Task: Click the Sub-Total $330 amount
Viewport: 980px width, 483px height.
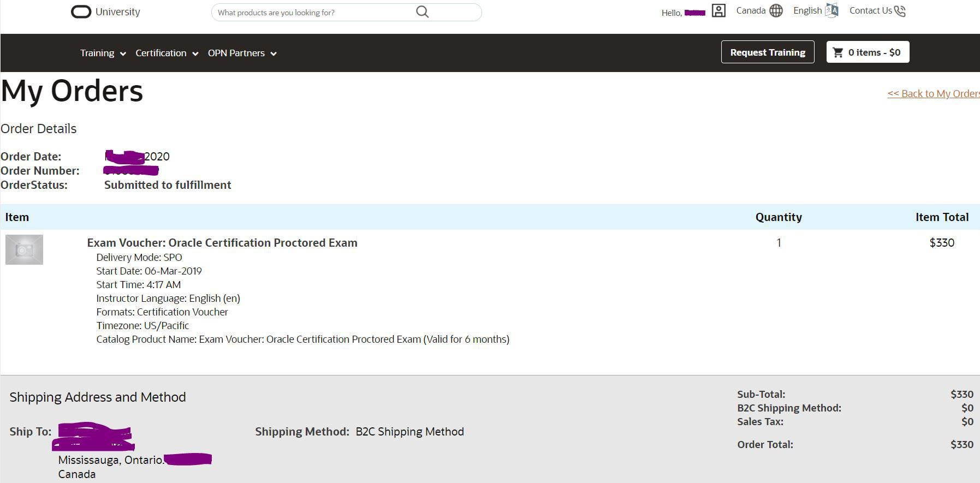Action: (x=961, y=394)
